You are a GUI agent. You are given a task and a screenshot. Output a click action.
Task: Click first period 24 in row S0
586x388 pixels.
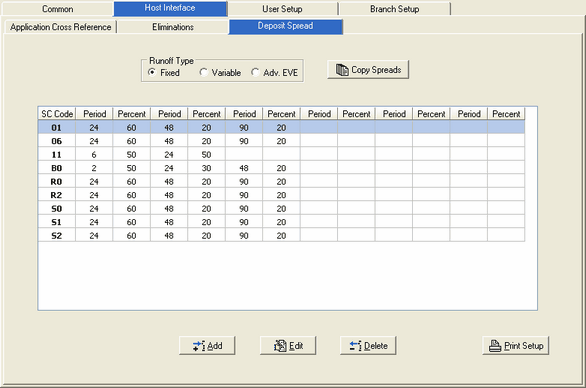pos(94,208)
